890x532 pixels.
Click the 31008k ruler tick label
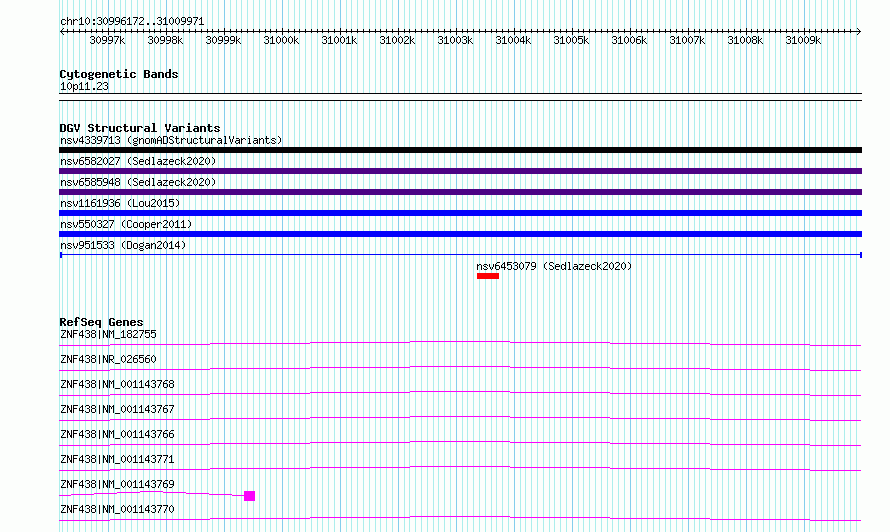(x=745, y=40)
